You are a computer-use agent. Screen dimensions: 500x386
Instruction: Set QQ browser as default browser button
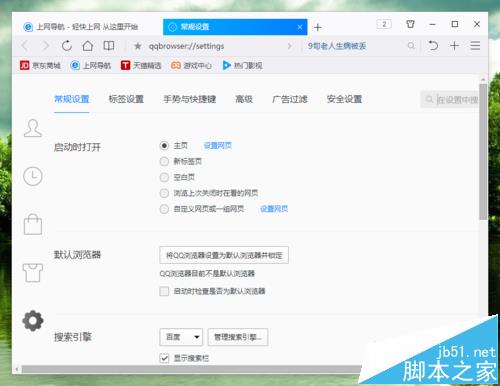(224, 255)
